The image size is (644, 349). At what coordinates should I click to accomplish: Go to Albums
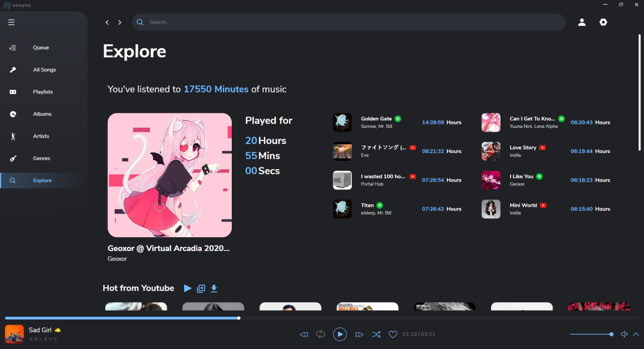pos(42,114)
